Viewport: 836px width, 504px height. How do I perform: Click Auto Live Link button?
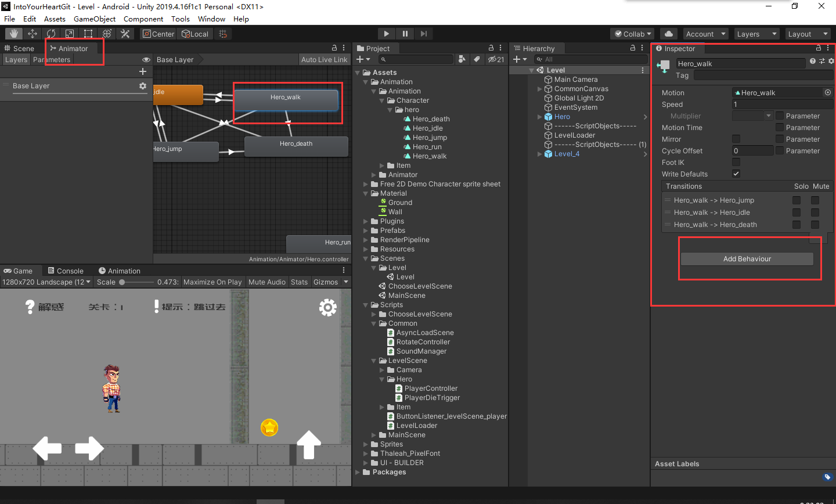[x=324, y=59]
